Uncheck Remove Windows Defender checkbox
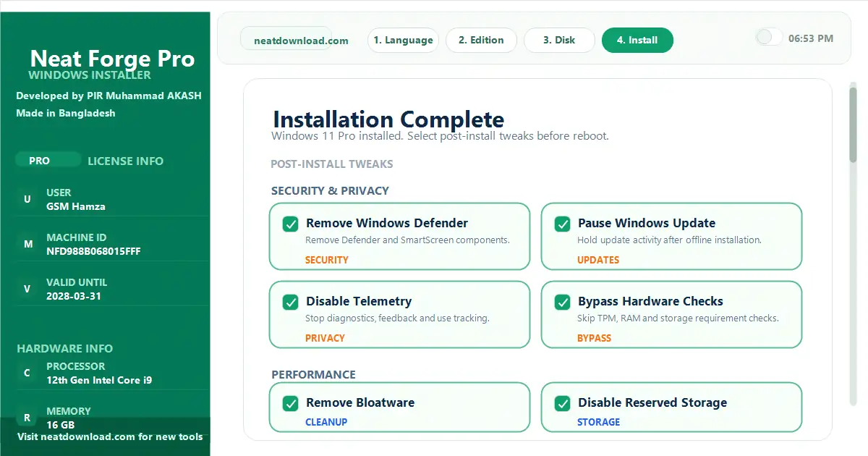Screen dimensions: 868x456 [x=291, y=224]
